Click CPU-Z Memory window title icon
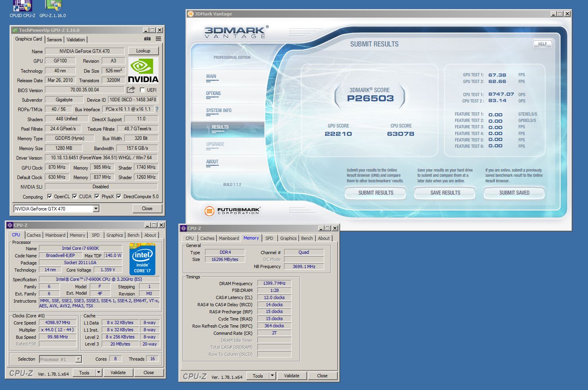The image size is (588, 390). point(184,228)
